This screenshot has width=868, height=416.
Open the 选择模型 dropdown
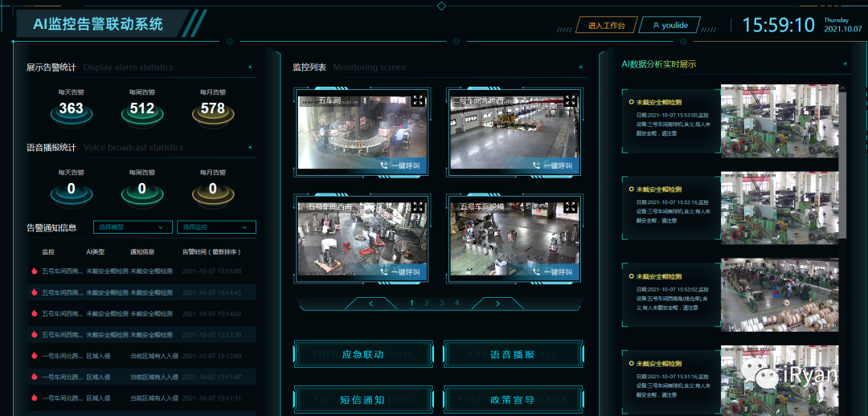tap(133, 227)
